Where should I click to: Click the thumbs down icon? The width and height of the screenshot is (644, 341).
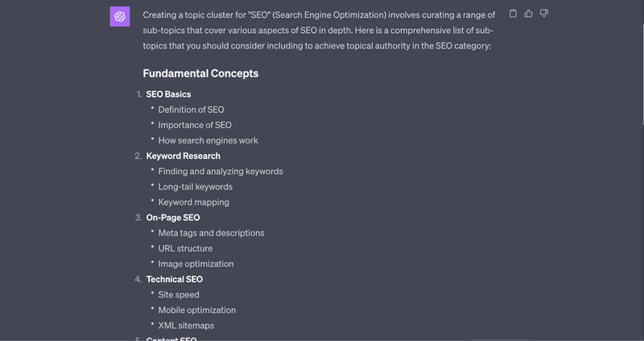click(544, 14)
